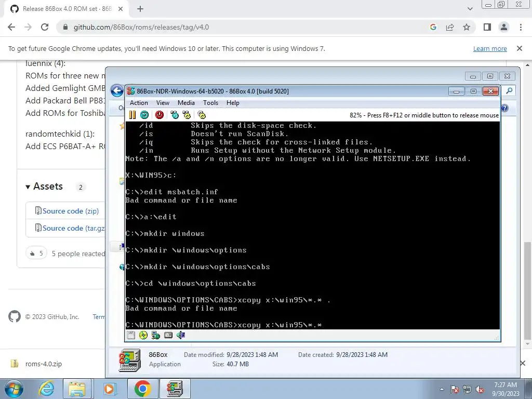Show hidden system tray icons
The image size is (532, 399).
[442, 389]
